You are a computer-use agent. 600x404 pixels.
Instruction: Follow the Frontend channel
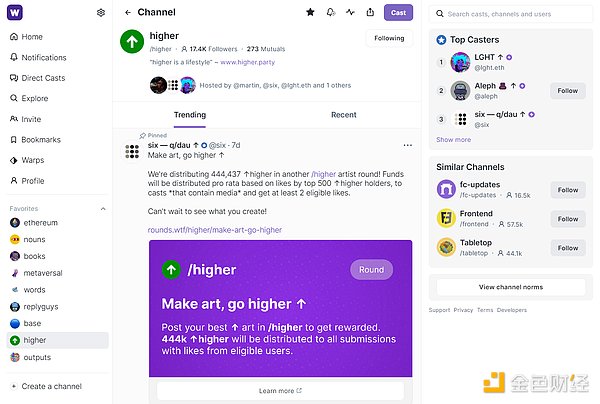point(567,219)
